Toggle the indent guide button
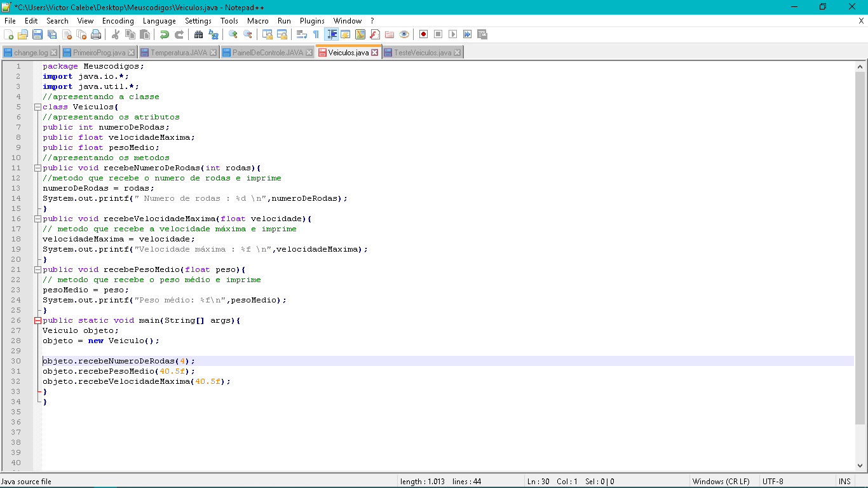868x488 pixels. click(331, 34)
